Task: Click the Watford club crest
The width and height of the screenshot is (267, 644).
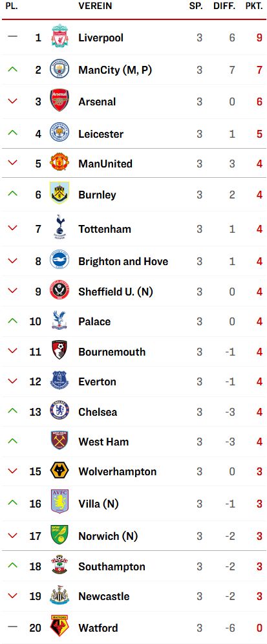Action: pos(59,625)
